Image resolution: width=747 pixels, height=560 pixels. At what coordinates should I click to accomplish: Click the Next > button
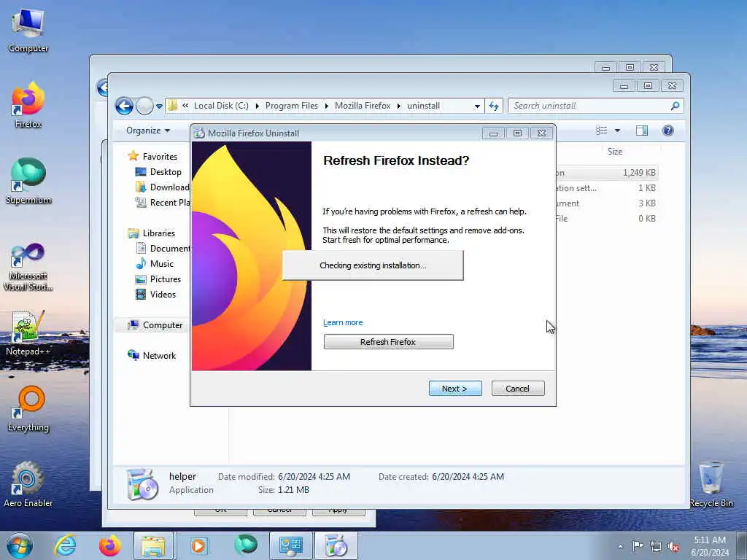point(455,389)
